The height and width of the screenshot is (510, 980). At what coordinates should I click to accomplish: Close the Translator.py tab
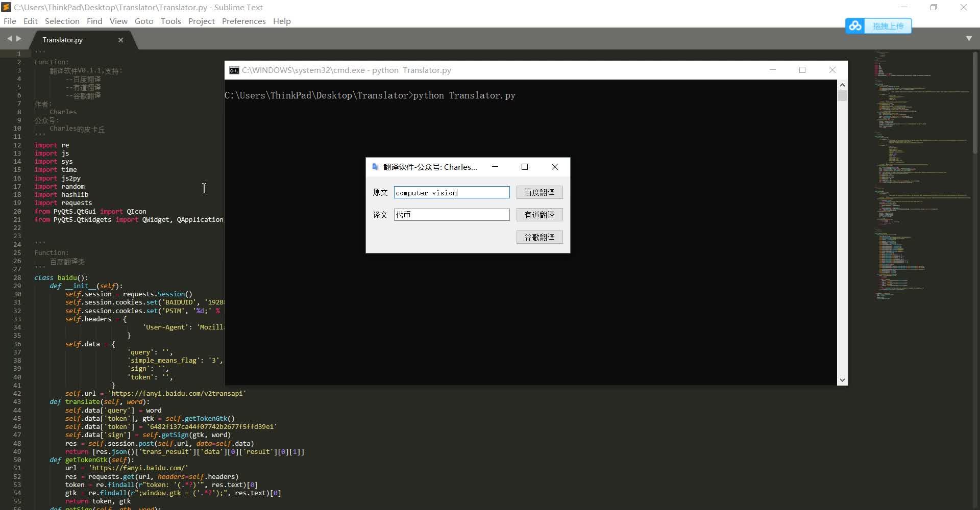121,40
